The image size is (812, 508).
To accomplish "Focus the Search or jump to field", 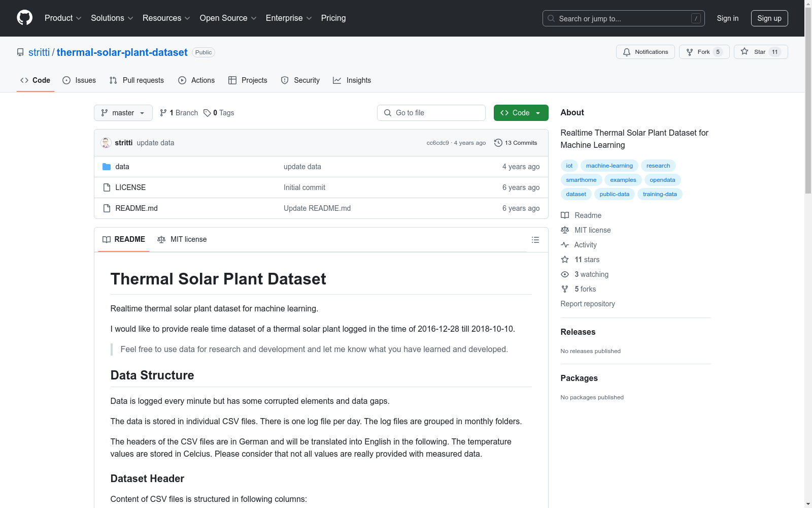I will point(624,18).
